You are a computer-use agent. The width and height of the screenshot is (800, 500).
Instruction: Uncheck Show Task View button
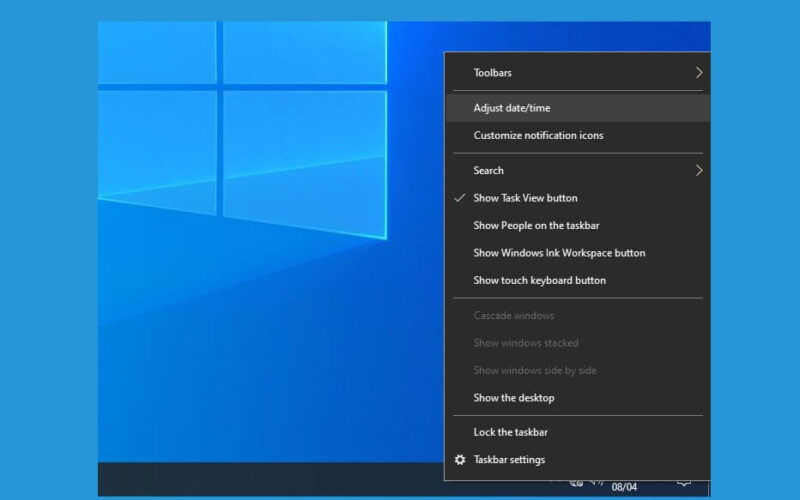coord(578,198)
